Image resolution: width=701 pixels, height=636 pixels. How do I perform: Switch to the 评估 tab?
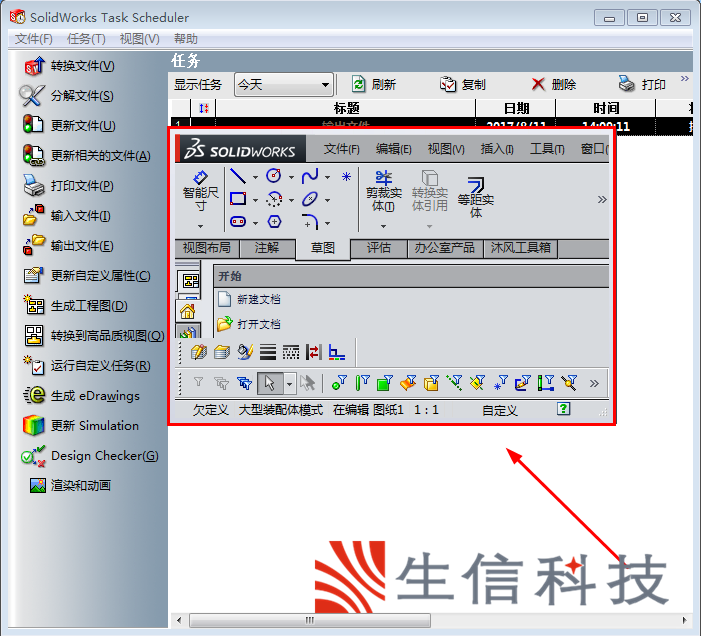pyautogui.click(x=379, y=248)
